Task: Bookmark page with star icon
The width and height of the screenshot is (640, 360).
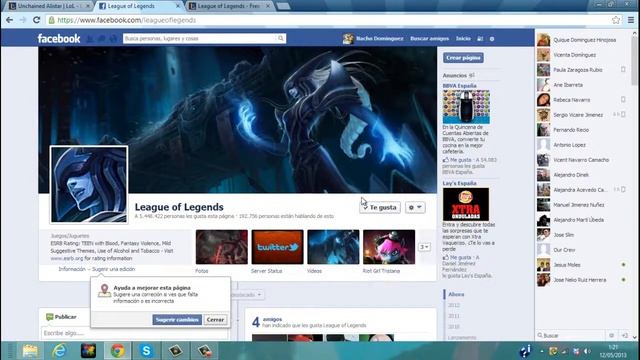Action: (616, 20)
